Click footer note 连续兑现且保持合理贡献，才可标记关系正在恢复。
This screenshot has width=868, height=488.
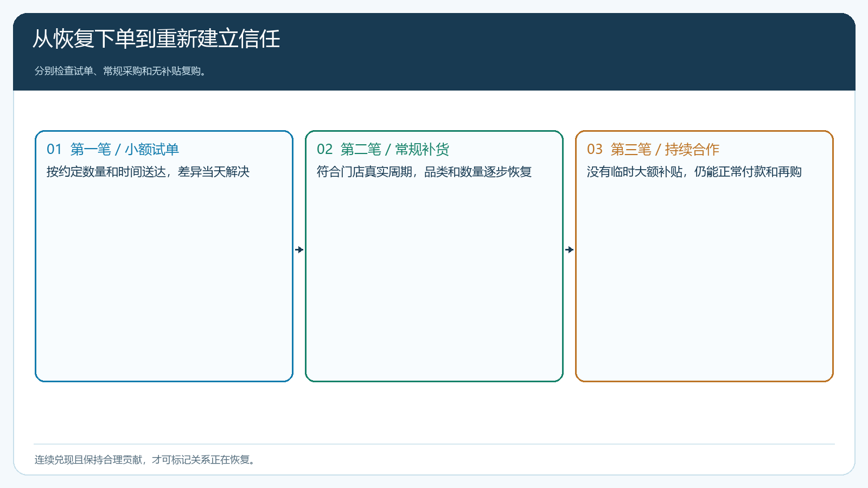point(145,460)
